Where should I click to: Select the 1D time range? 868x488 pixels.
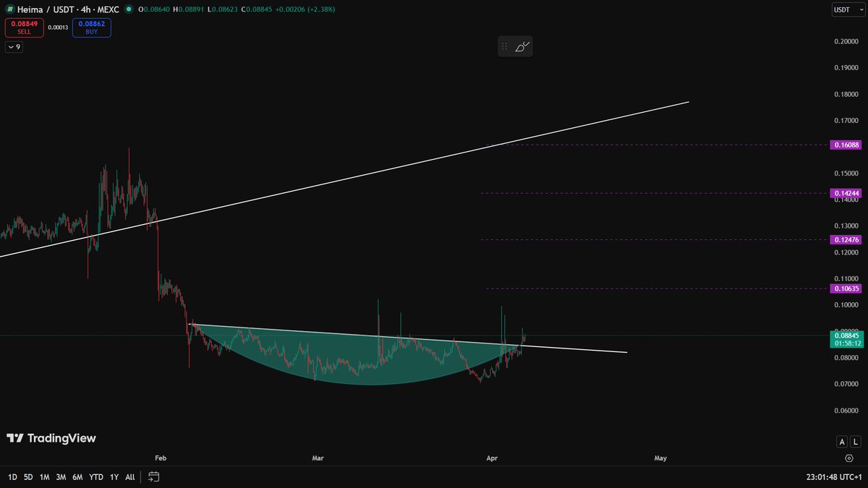tap(13, 477)
